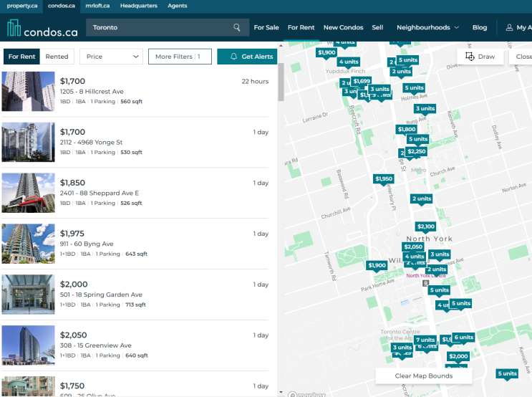Image resolution: width=532 pixels, height=397 pixels.
Task: Open the Sell page
Action: 377,27
